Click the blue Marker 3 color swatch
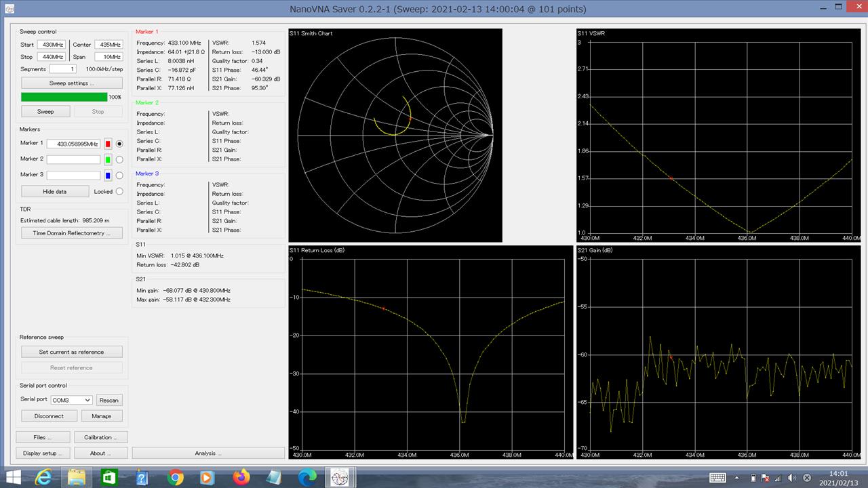This screenshot has height=488, width=868. point(108,175)
